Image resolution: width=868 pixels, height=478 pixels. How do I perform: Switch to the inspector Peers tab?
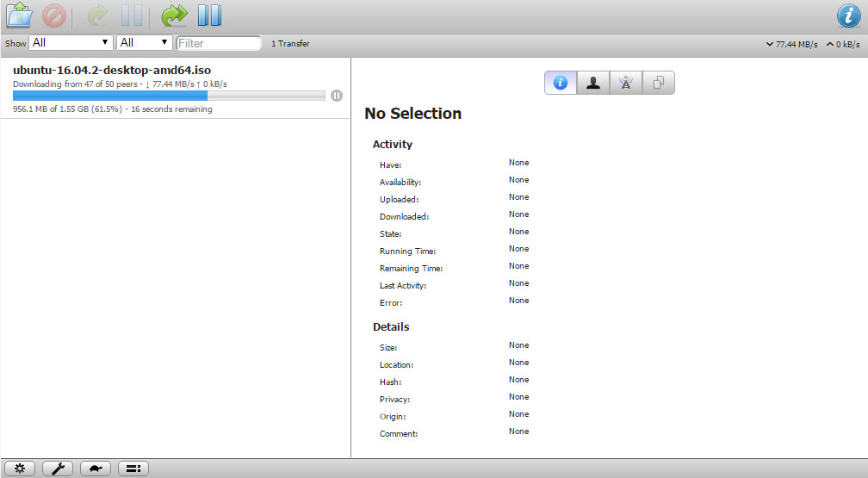[592, 83]
